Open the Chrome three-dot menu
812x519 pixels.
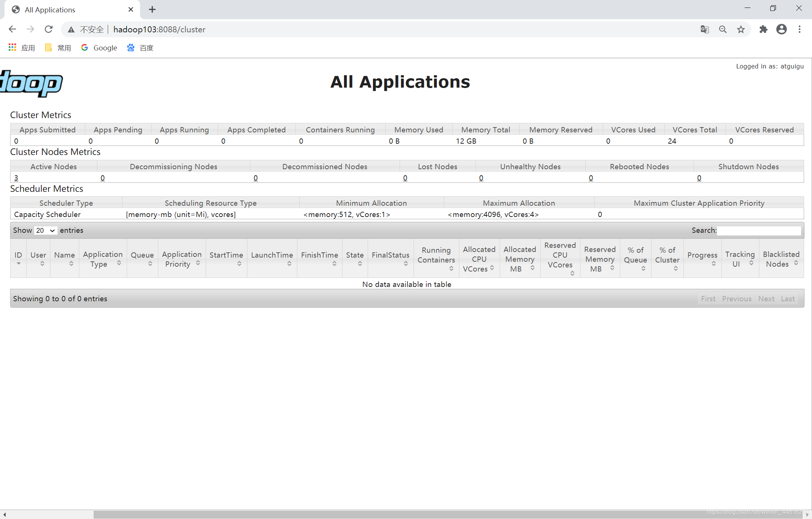[x=800, y=29]
